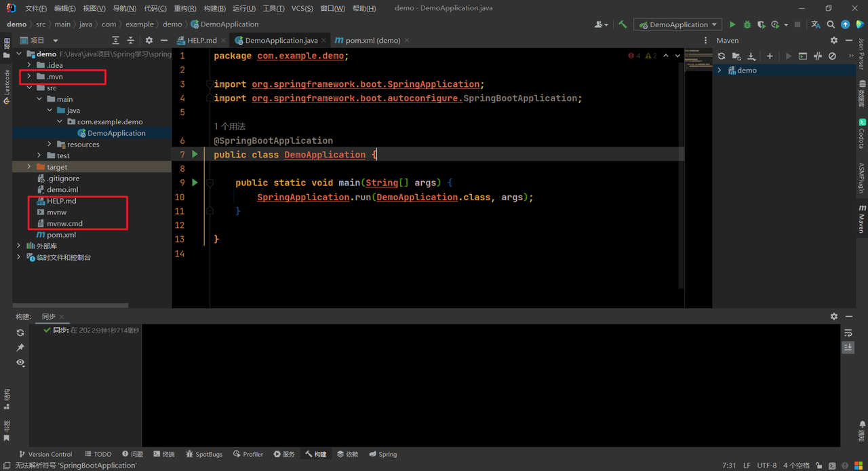Hide the Maven tool window
Screen dimensions: 868x471
pos(849,41)
